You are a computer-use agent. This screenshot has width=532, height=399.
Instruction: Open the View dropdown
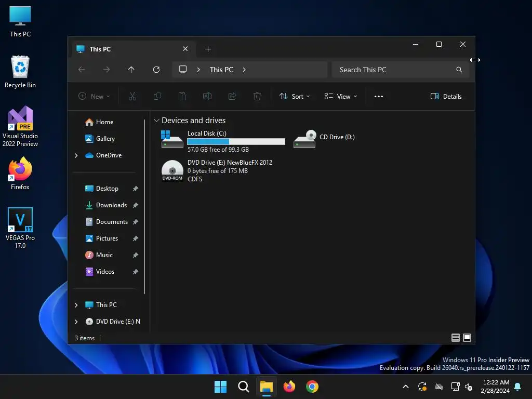click(x=341, y=96)
